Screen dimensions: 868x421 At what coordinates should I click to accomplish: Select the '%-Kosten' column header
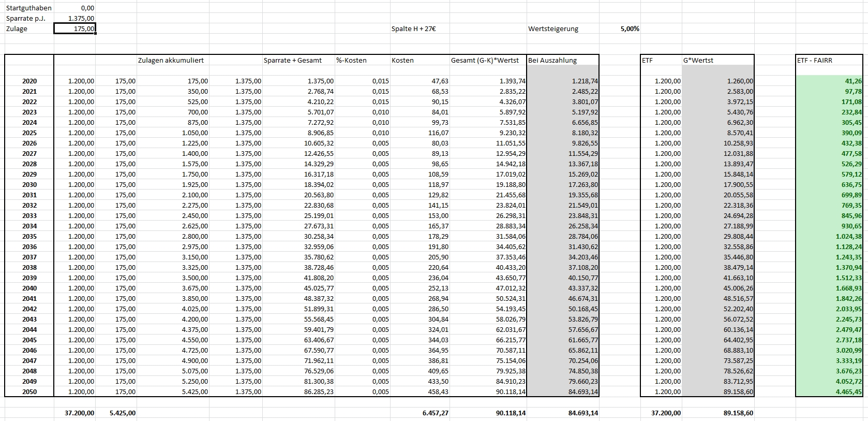(x=351, y=61)
